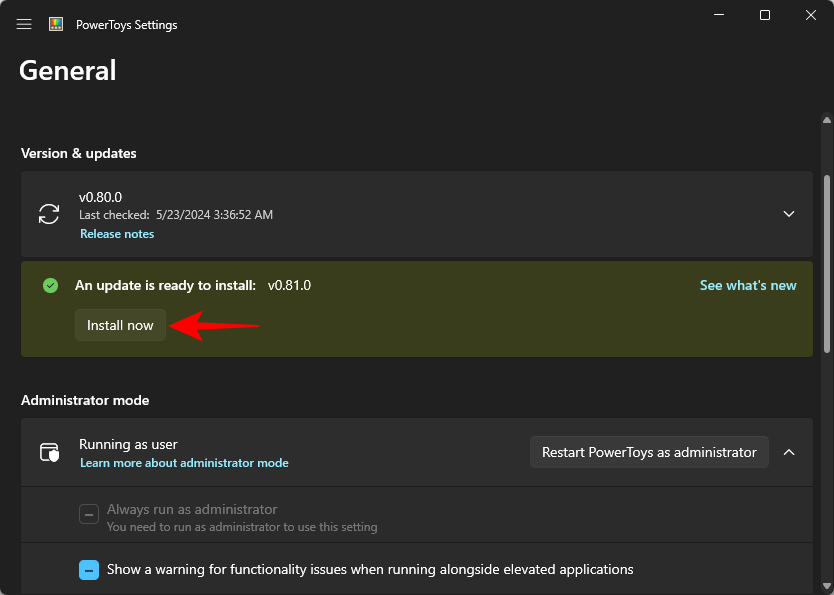Install the v0.81.0 update now
The width and height of the screenshot is (834, 595).
click(120, 325)
